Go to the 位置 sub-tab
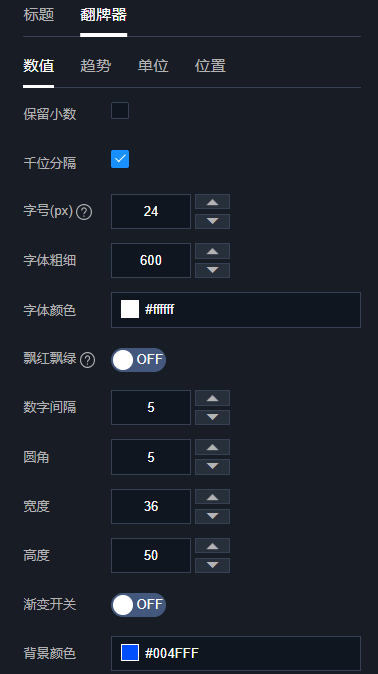This screenshot has height=674, width=378. [x=210, y=66]
